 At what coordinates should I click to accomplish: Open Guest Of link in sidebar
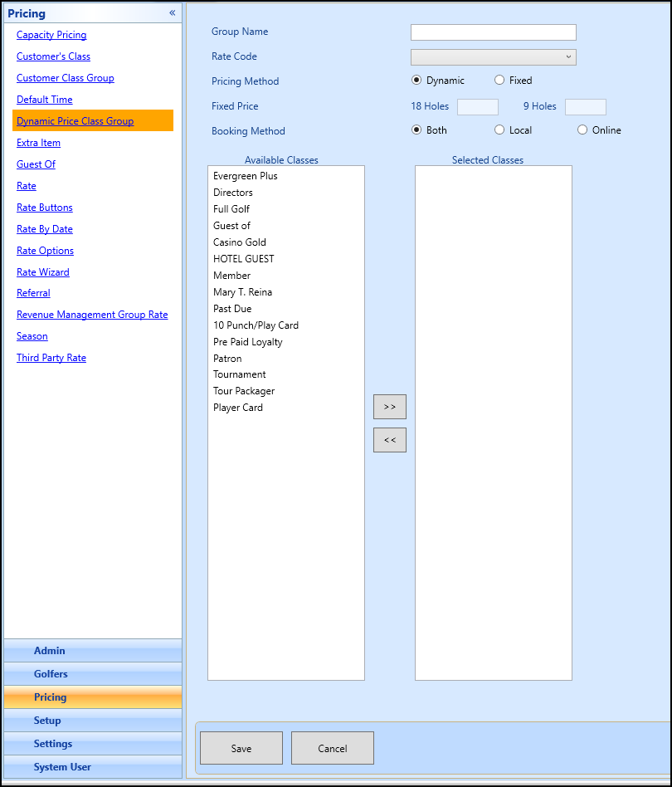37,164
